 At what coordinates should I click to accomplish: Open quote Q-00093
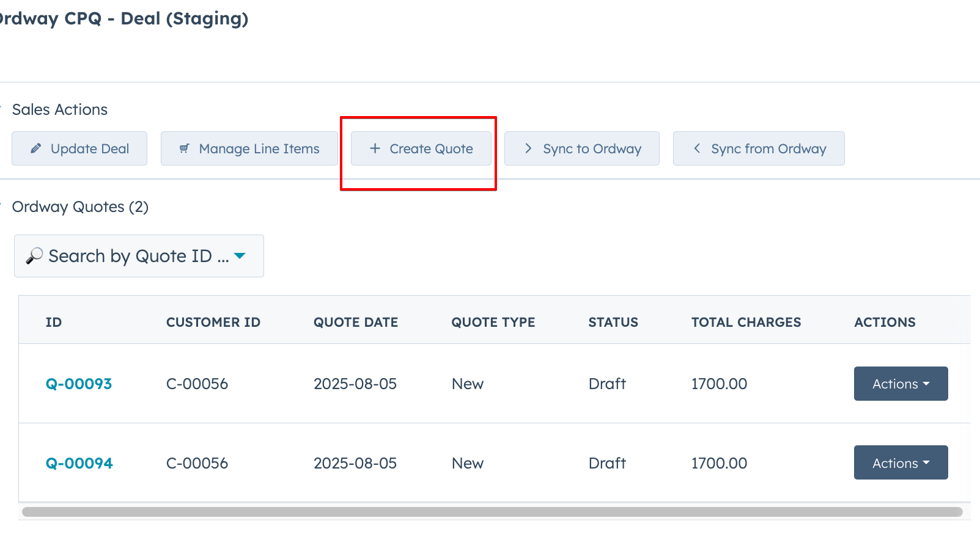tap(78, 384)
